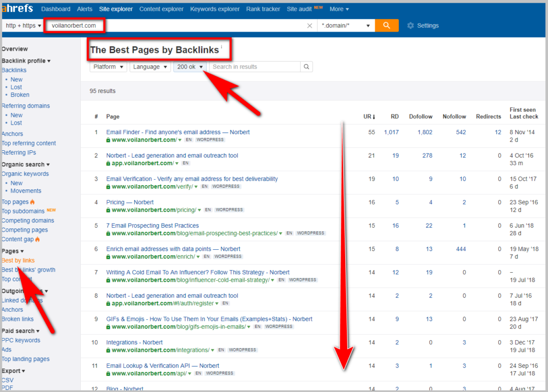548x392 pixels.
Task: Open Organic keywords in sidebar
Action: pos(25,174)
